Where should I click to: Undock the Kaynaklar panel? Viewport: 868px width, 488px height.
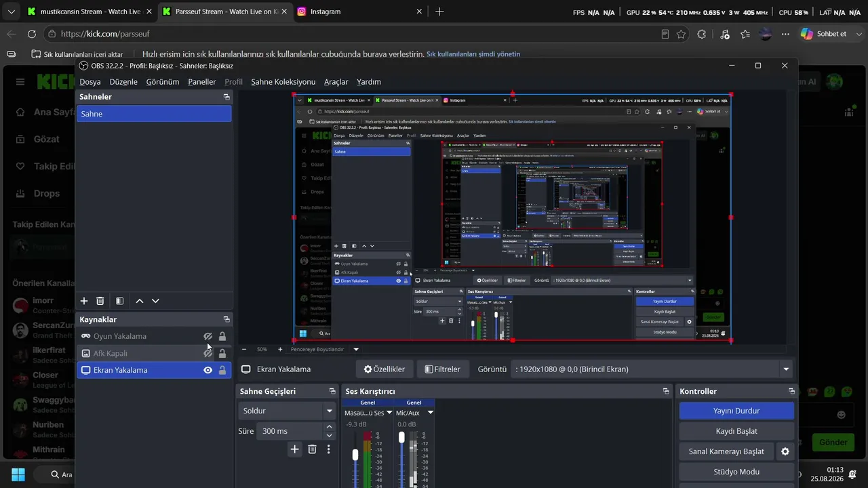[226, 319]
